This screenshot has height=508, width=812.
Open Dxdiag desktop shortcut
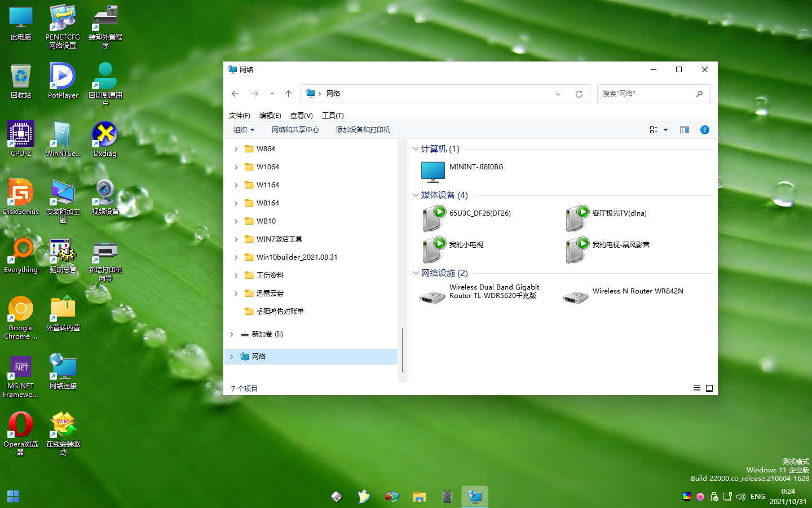(105, 139)
